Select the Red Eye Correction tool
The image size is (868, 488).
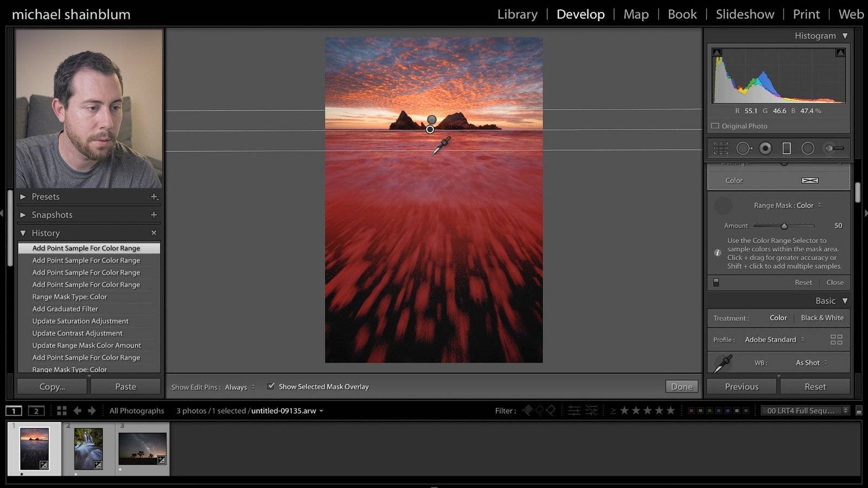(x=765, y=148)
